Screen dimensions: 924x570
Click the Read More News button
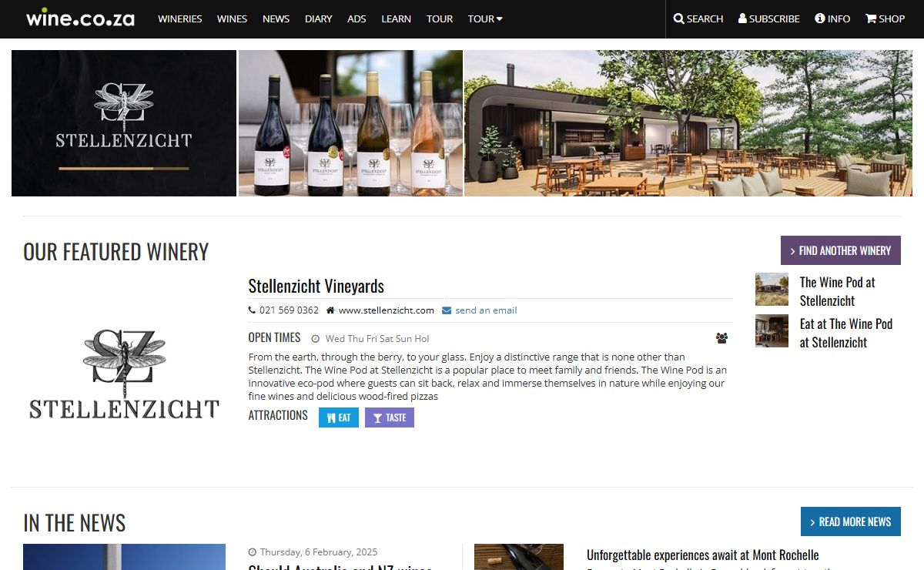851,521
